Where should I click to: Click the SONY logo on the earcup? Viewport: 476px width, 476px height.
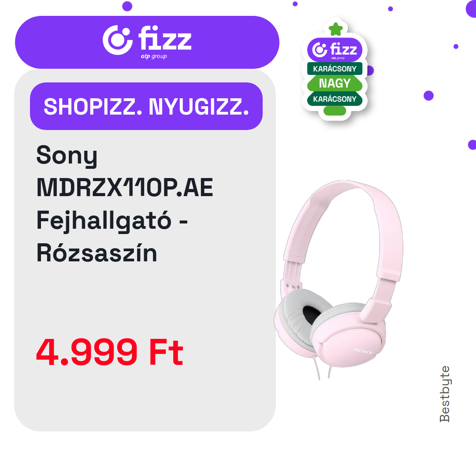[363, 351]
